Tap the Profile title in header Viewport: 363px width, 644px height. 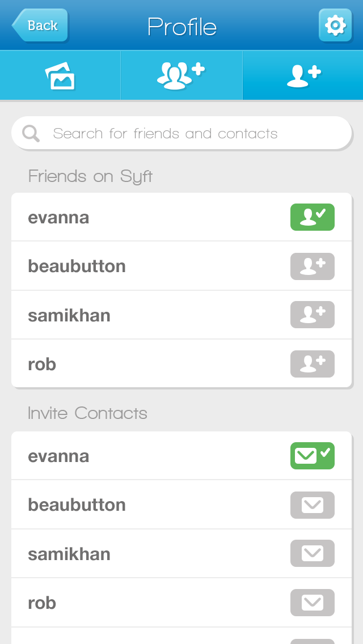click(x=182, y=27)
